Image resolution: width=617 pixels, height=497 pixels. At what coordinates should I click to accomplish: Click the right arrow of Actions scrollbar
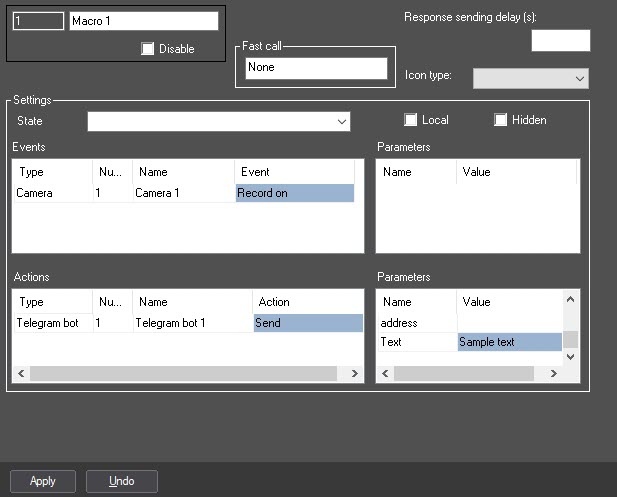354,373
